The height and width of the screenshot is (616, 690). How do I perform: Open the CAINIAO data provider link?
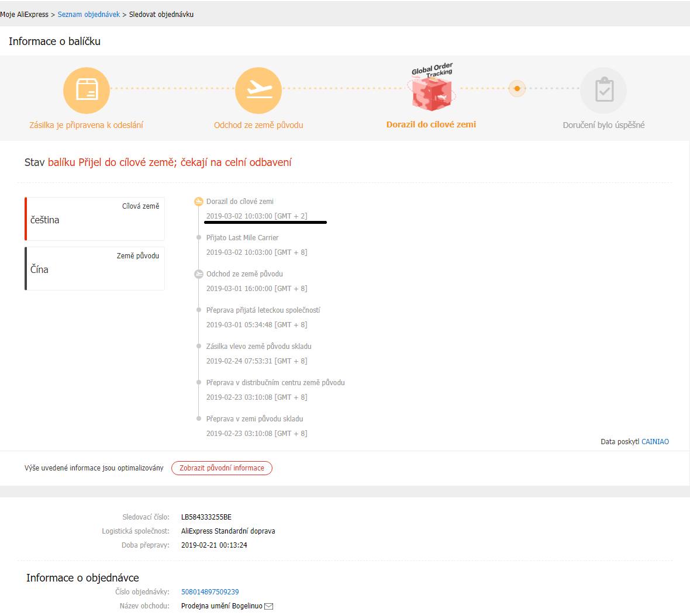(655, 442)
